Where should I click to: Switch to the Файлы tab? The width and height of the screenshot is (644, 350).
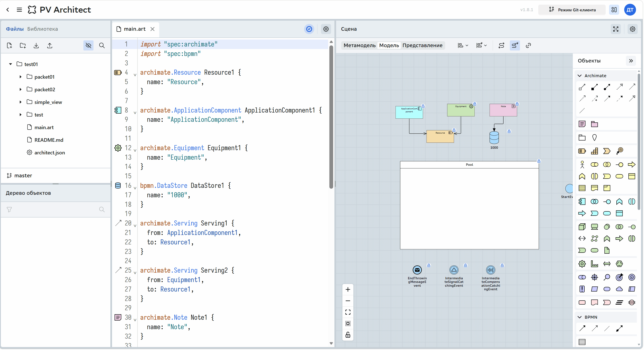15,29
